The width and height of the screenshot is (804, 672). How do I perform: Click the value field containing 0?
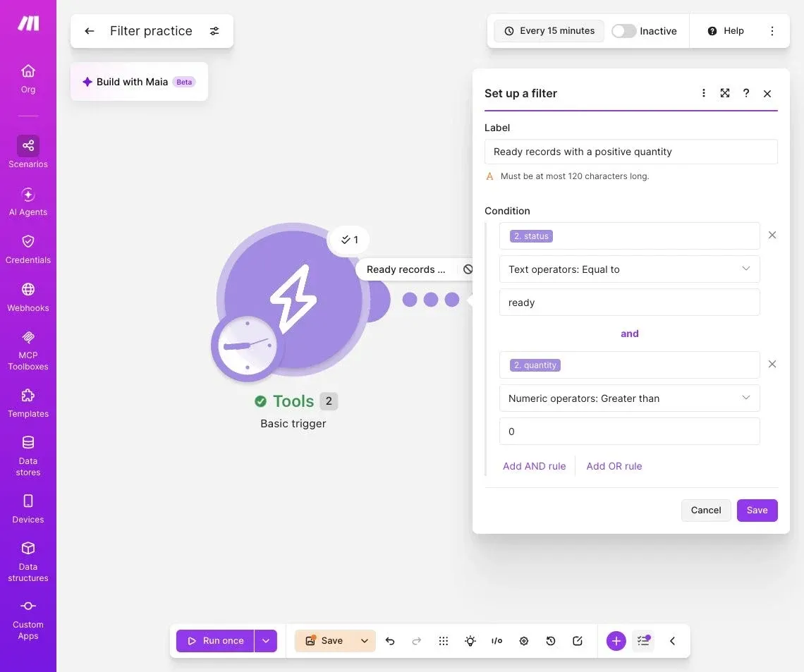[x=629, y=432]
